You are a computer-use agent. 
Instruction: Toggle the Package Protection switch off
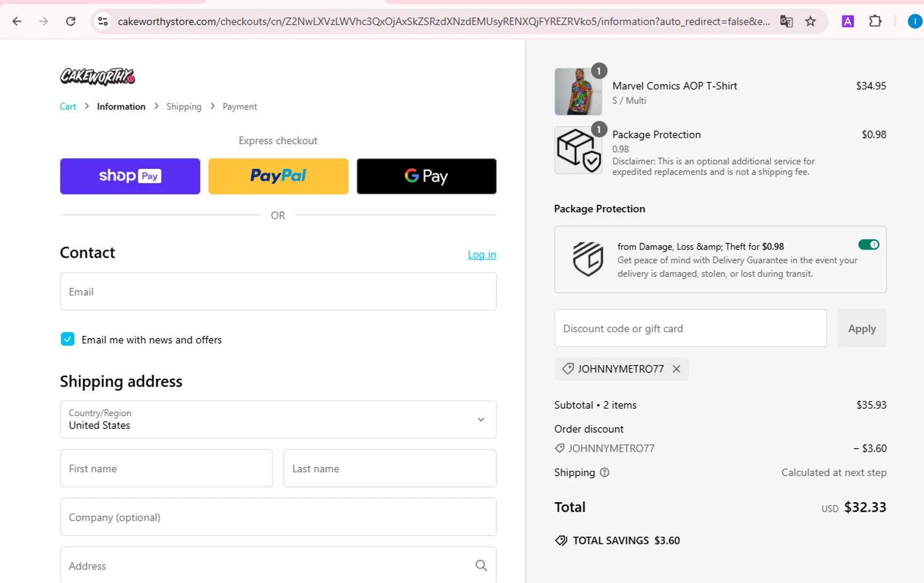pos(869,245)
